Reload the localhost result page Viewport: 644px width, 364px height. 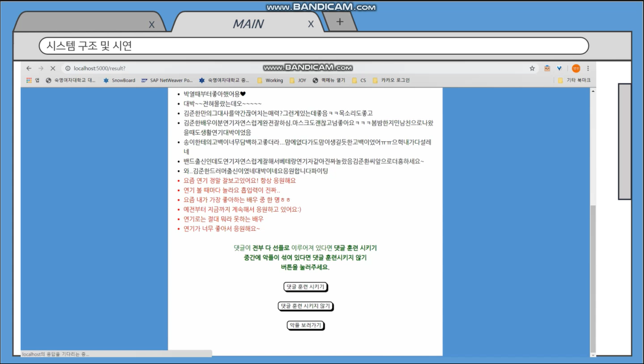53,68
